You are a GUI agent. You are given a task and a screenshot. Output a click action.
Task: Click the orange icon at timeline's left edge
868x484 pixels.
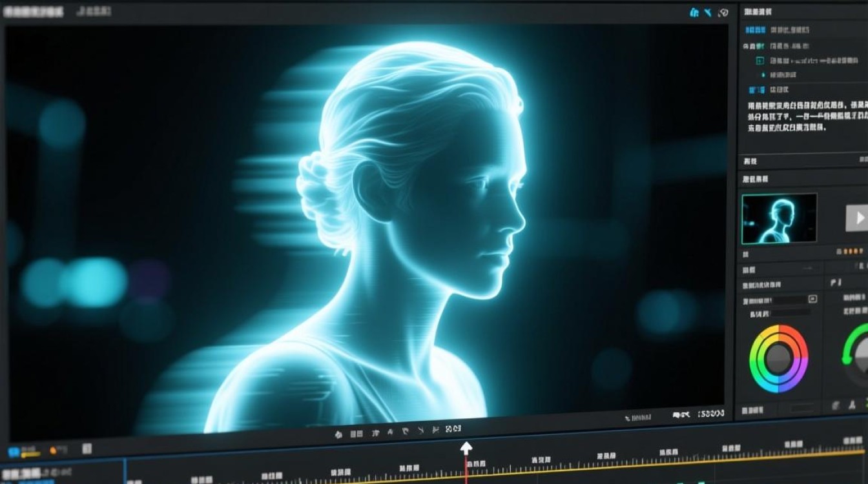click(x=54, y=450)
